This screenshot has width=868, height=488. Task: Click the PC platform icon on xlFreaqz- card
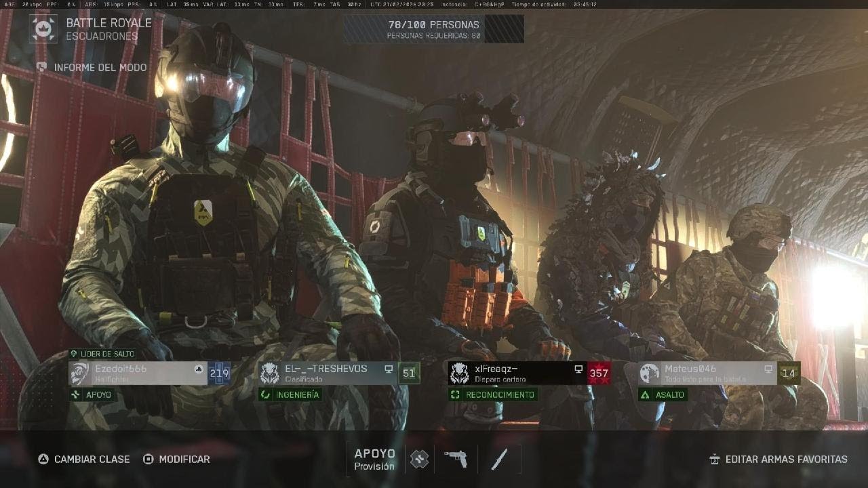pyautogui.click(x=578, y=369)
